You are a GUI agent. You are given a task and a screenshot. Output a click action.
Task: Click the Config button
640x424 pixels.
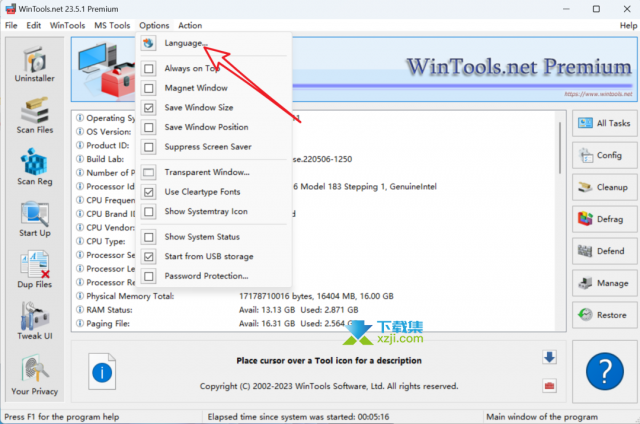click(604, 155)
